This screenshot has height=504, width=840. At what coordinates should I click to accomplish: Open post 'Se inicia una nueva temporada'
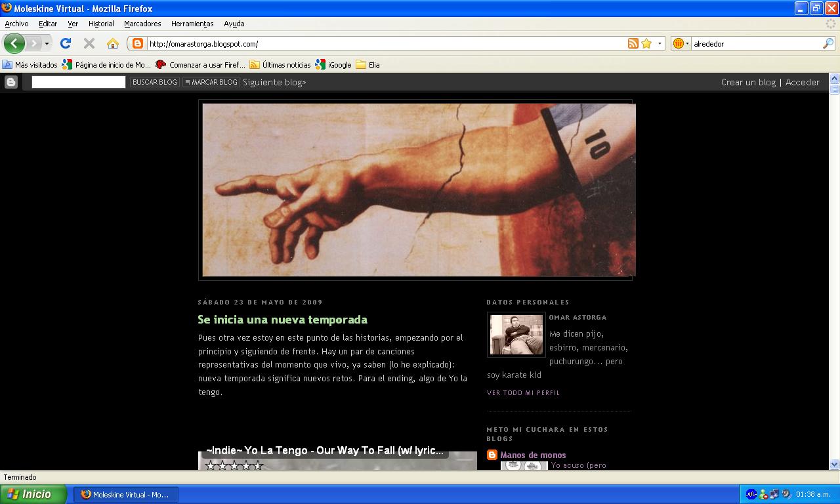(x=283, y=320)
